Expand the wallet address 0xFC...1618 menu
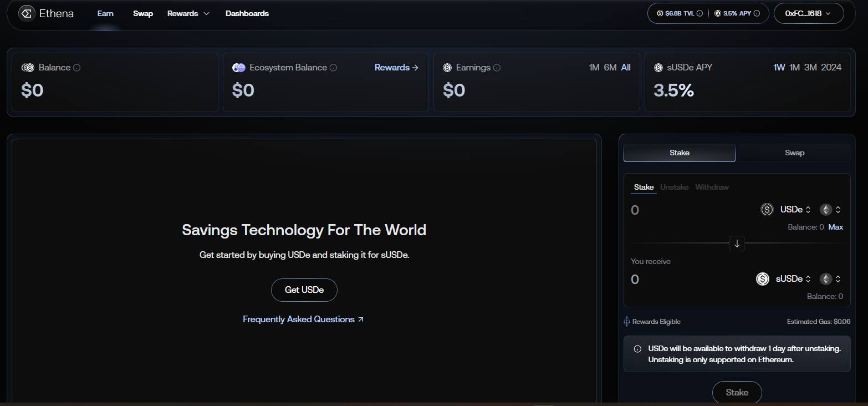 808,13
